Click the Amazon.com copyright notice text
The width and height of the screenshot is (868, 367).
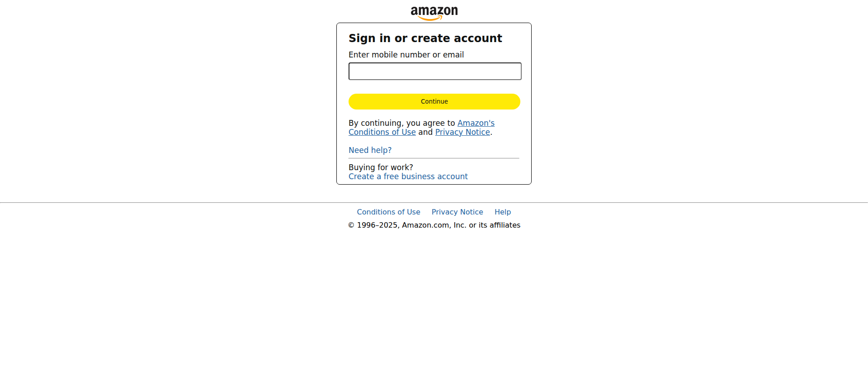(434, 225)
